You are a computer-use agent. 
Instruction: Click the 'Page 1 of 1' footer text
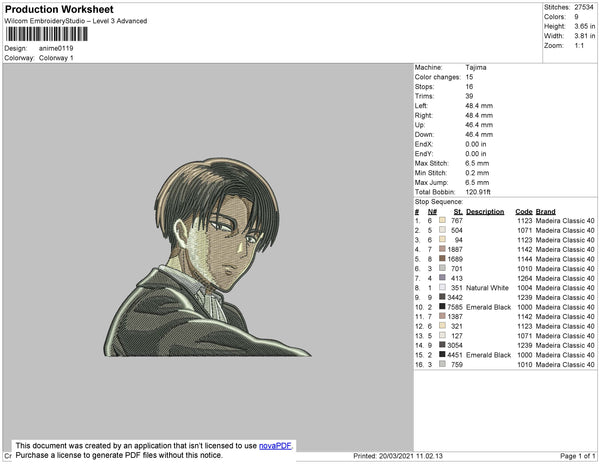(x=578, y=456)
